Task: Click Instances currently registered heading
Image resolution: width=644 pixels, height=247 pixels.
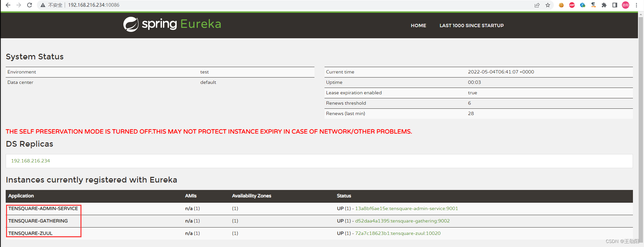Action: coord(91,180)
